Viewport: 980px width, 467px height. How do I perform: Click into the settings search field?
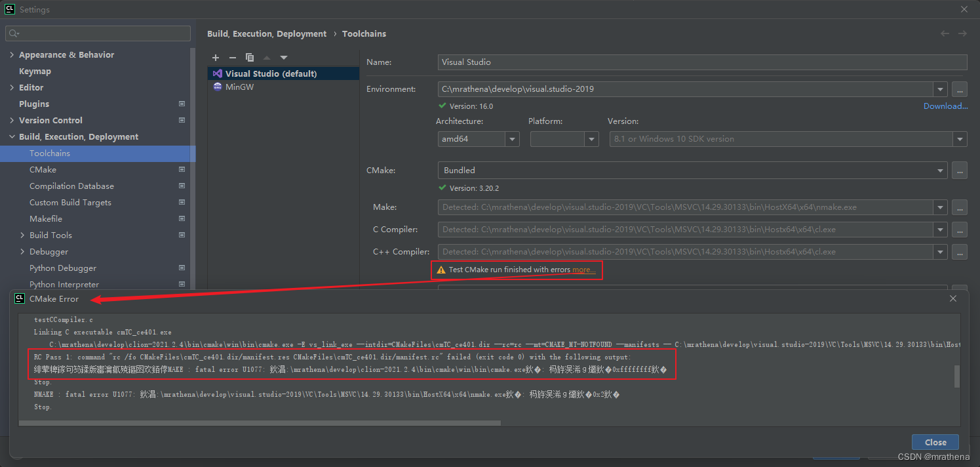[x=98, y=33]
